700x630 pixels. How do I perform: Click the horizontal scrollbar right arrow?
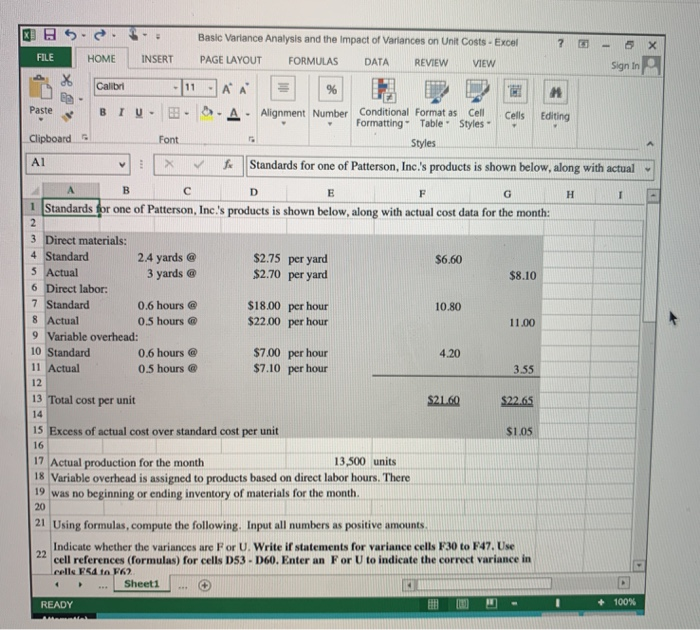(623, 583)
